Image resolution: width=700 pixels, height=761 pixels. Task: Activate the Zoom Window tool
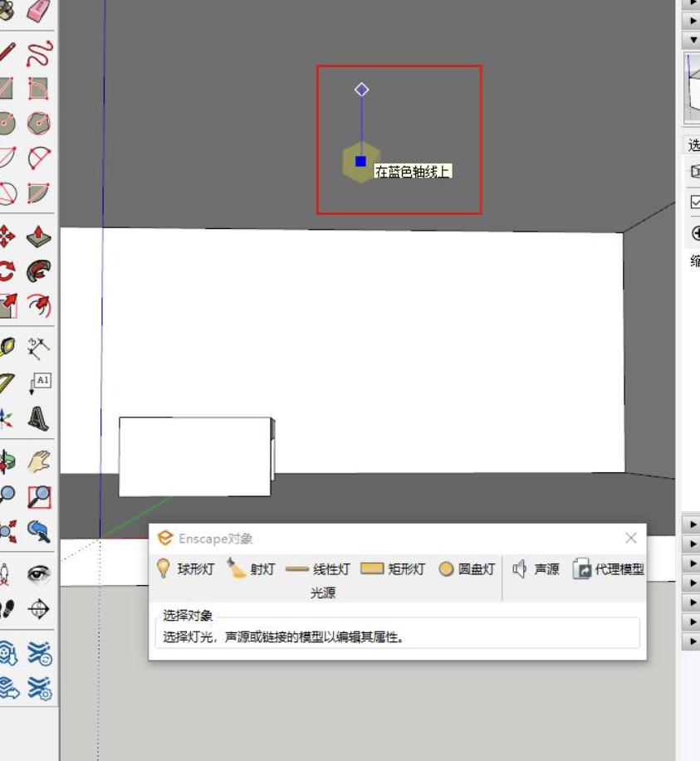[38, 496]
